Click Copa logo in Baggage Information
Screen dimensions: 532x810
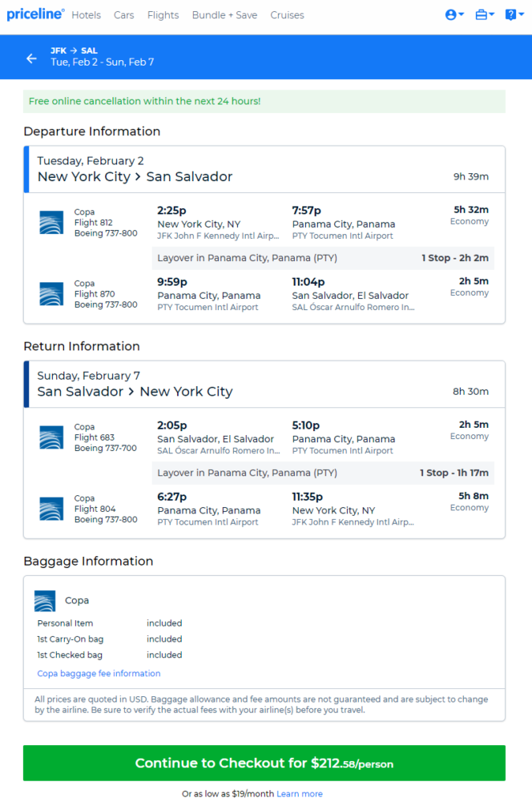[x=45, y=601]
